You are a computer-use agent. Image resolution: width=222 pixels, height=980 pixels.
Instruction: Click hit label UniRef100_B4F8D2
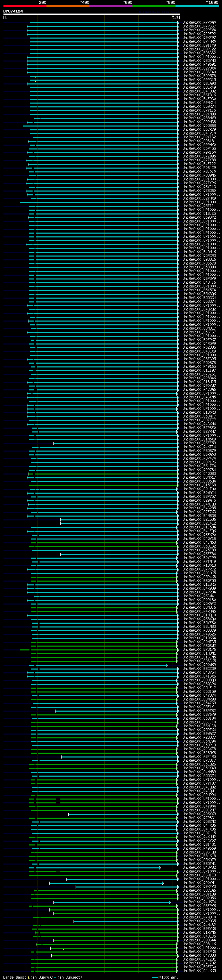coord(199,91)
